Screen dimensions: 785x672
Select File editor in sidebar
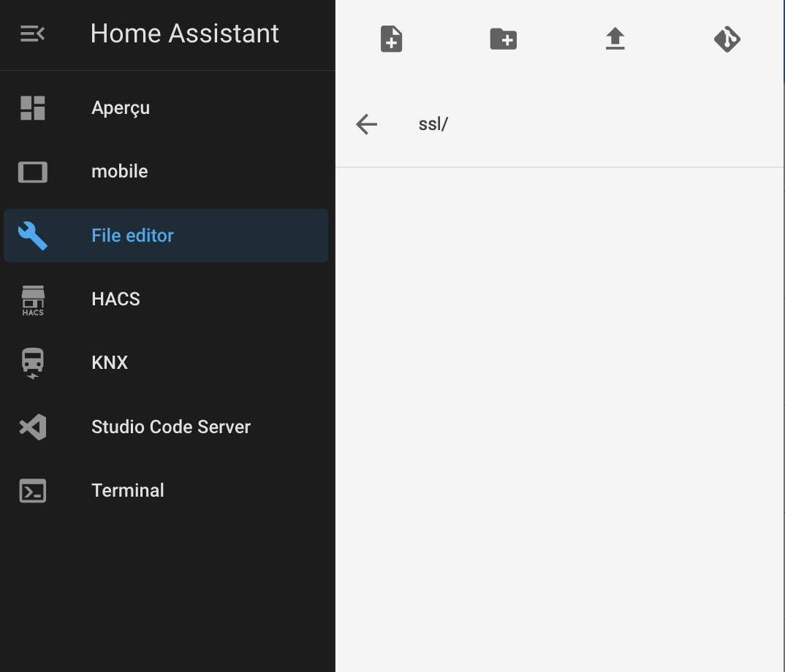(x=166, y=235)
